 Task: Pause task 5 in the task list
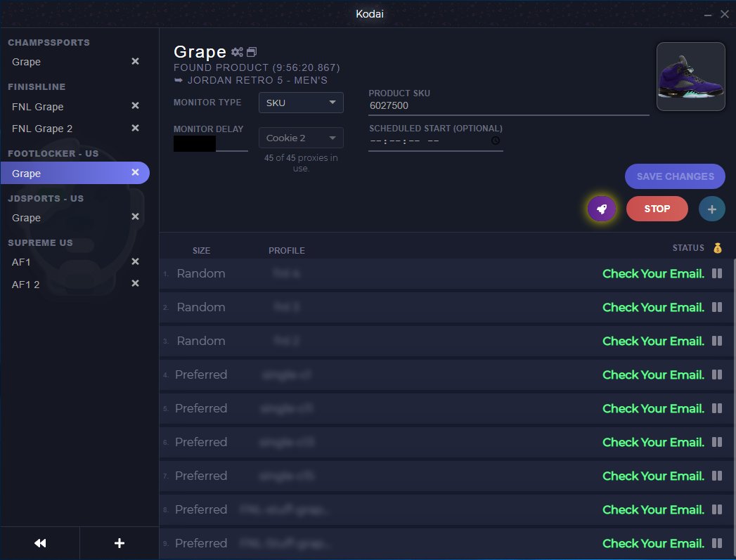click(717, 408)
